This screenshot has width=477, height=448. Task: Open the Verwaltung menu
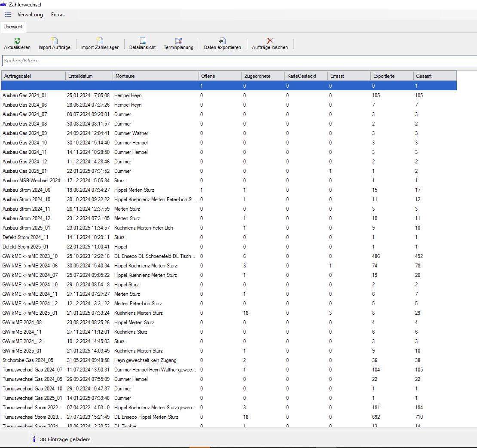click(30, 15)
